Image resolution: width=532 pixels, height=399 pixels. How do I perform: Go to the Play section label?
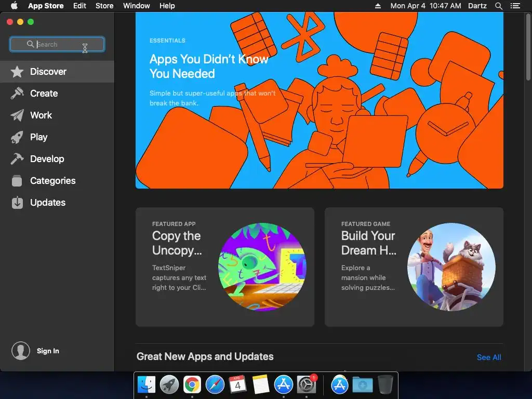[x=38, y=137]
